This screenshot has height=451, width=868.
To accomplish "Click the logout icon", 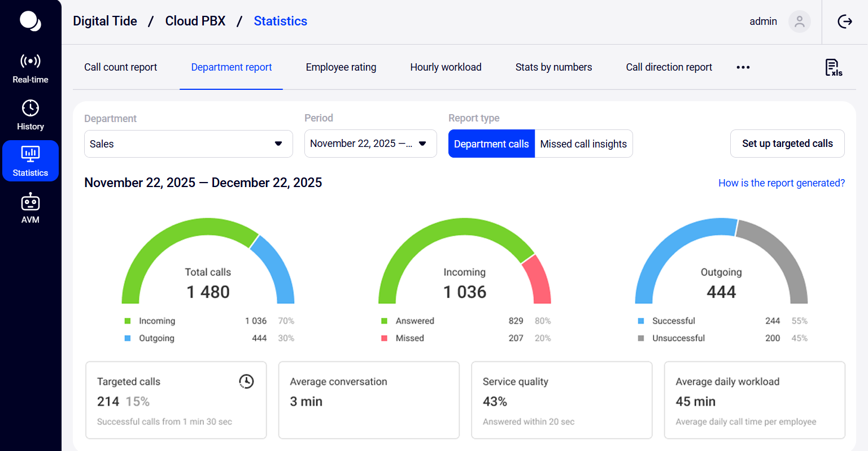I will click(x=844, y=21).
